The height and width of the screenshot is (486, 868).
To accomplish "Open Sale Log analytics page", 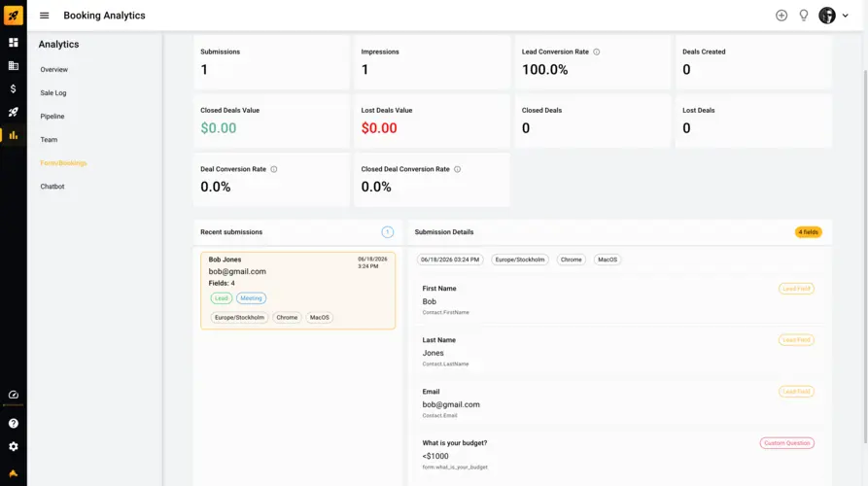I will coord(53,93).
